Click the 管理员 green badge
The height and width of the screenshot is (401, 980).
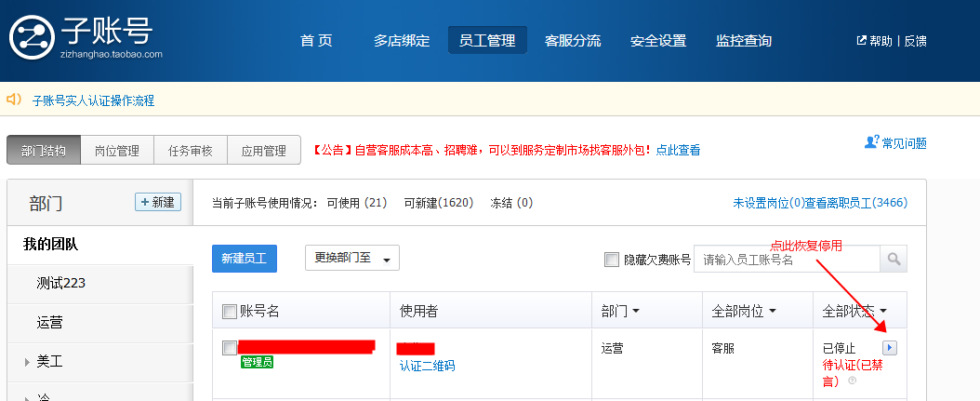pos(257,361)
